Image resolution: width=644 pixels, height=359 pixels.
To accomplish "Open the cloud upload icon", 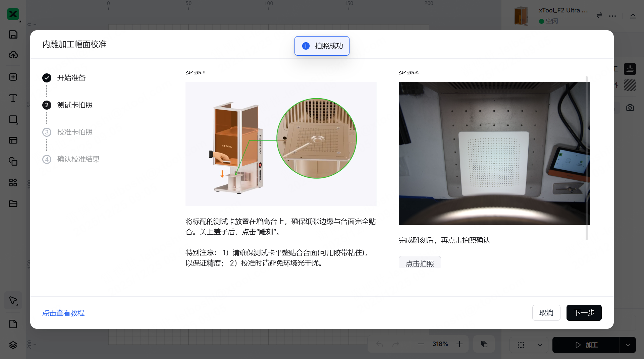I will coord(13,55).
